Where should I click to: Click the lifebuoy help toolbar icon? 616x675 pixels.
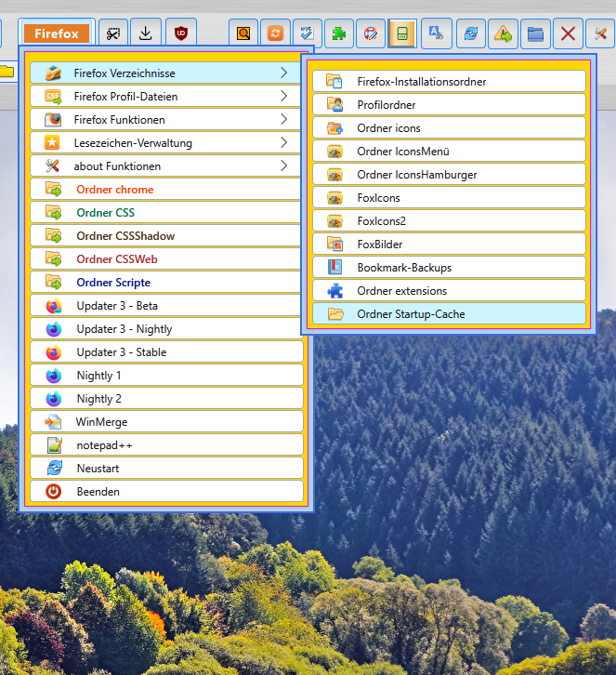pyautogui.click(x=371, y=34)
